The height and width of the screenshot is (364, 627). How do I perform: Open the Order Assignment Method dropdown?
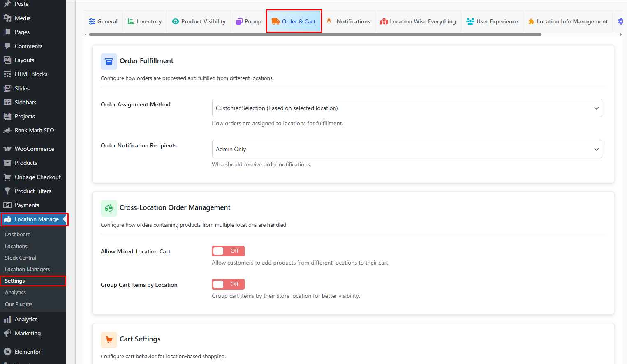click(407, 108)
